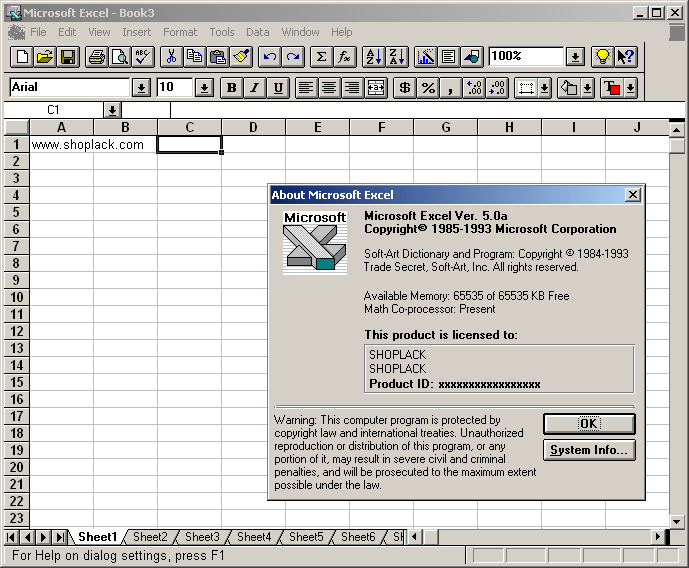Go to first sheet tab arrow

click(12, 537)
